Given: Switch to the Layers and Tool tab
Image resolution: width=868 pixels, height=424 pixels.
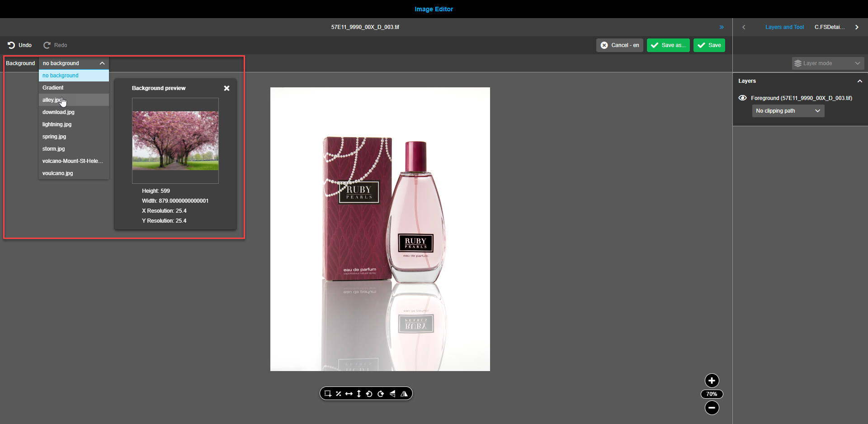Looking at the screenshot, I should [784, 27].
